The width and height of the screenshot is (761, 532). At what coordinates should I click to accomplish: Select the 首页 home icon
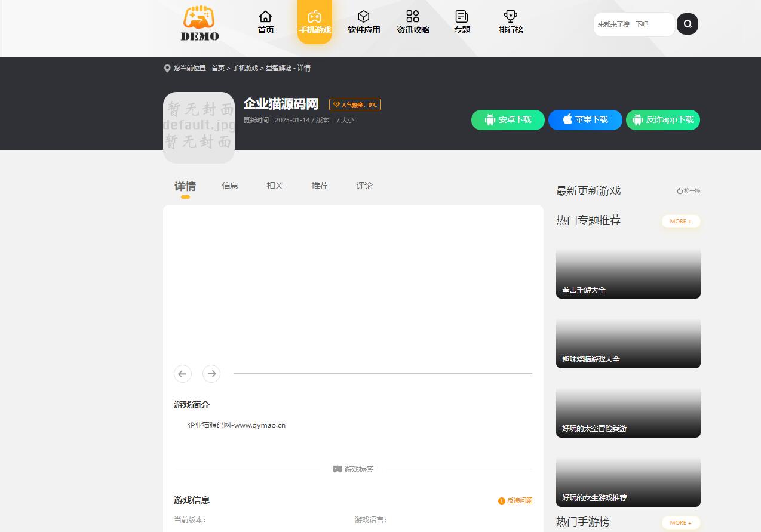click(266, 17)
